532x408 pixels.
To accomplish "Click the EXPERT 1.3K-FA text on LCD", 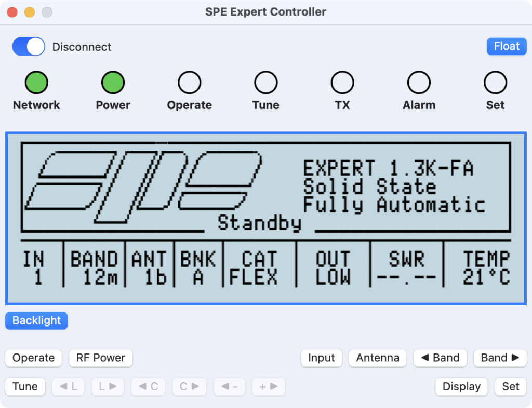I will point(389,168).
